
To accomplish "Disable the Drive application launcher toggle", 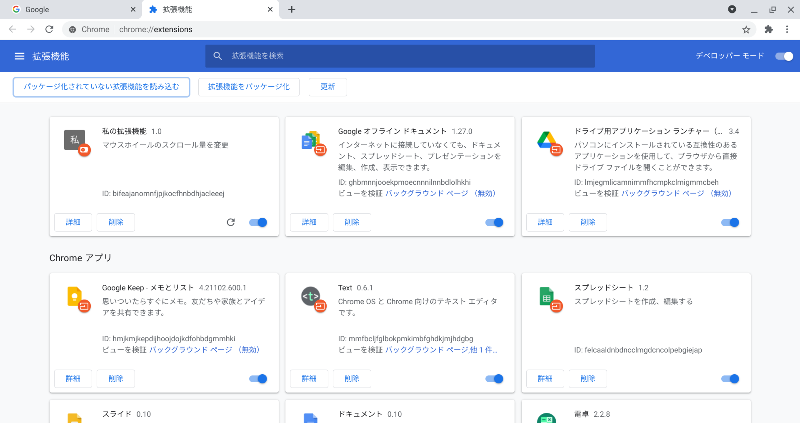I will click(730, 222).
